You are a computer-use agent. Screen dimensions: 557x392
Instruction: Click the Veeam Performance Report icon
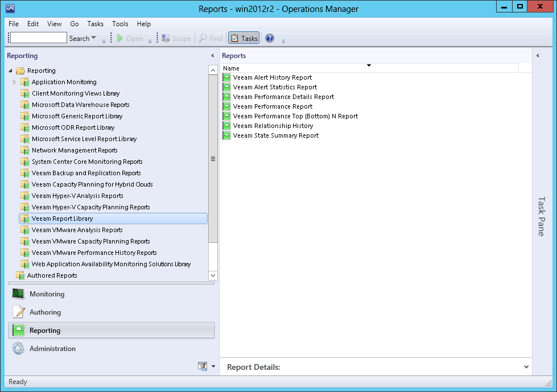226,106
